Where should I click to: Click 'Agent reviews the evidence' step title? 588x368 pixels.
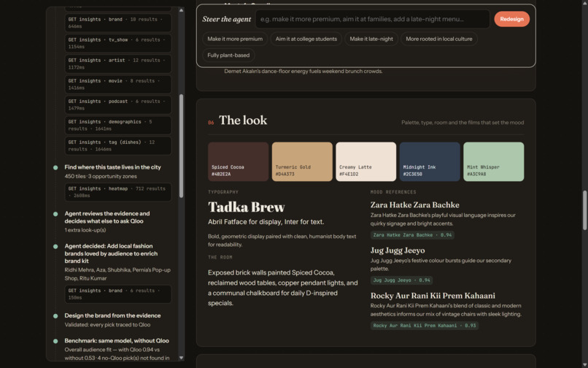[x=107, y=217]
